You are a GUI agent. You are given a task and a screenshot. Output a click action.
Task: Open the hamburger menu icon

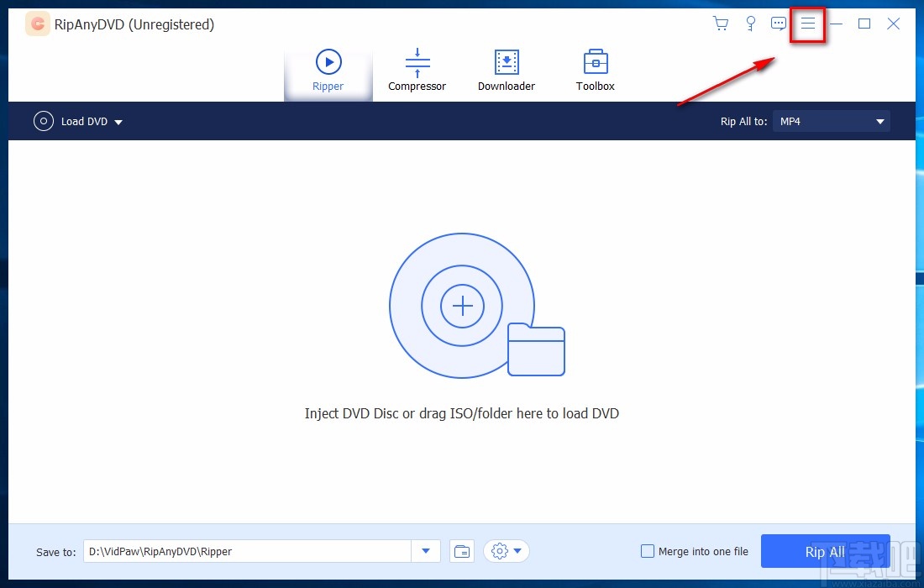pyautogui.click(x=808, y=24)
